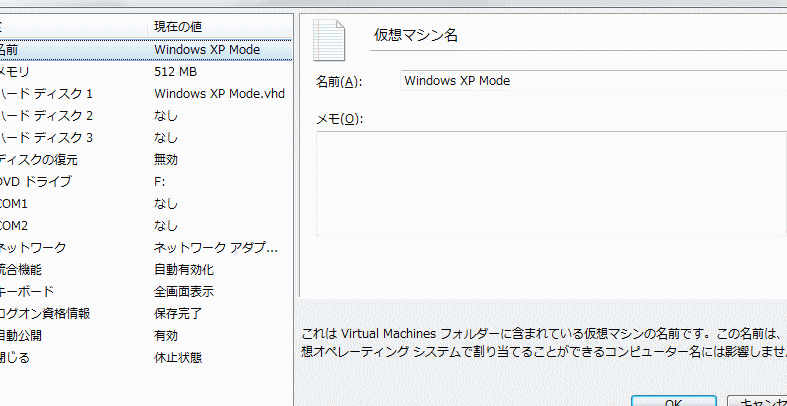Click the 名前 text field
This screenshot has width=787, height=406.
pos(590,81)
